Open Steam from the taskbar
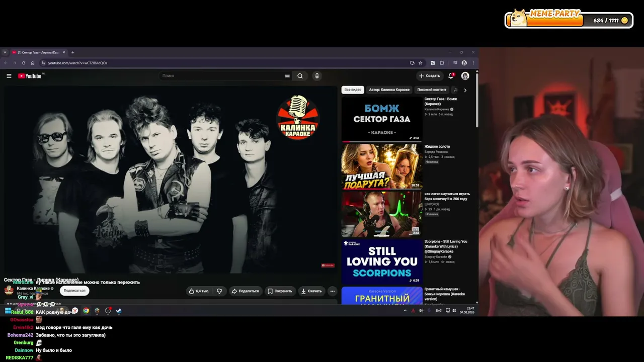Screen dimensions: 644x362 point(119,311)
